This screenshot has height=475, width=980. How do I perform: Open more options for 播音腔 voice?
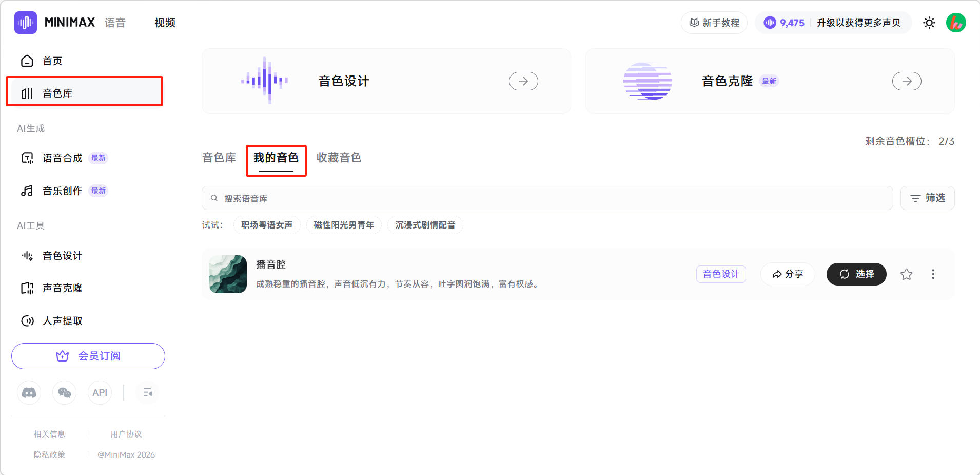[x=933, y=274]
